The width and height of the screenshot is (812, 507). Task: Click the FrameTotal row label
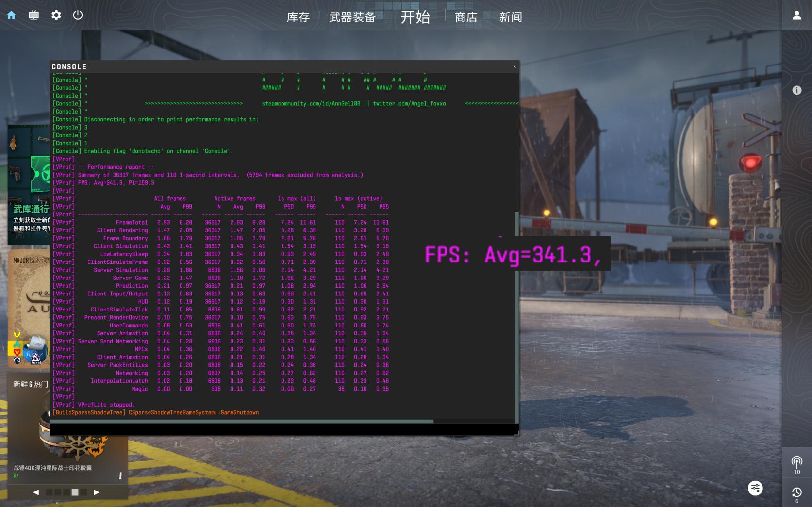132,223
